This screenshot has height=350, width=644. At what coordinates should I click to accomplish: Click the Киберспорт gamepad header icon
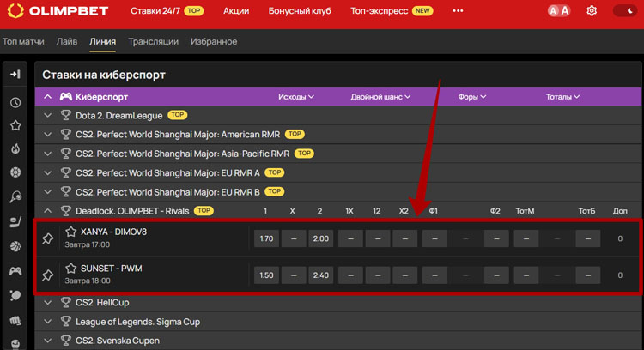[66, 97]
